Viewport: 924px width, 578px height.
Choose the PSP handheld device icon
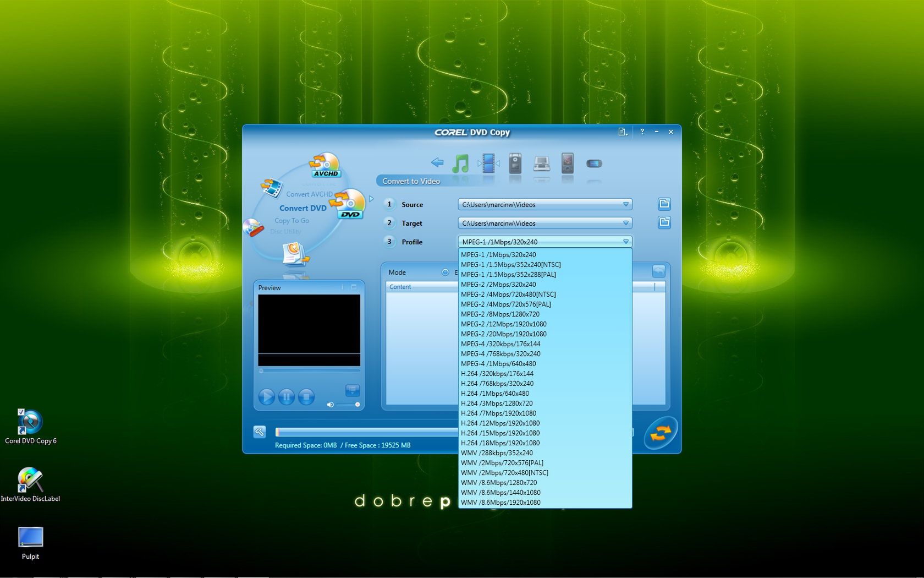594,163
